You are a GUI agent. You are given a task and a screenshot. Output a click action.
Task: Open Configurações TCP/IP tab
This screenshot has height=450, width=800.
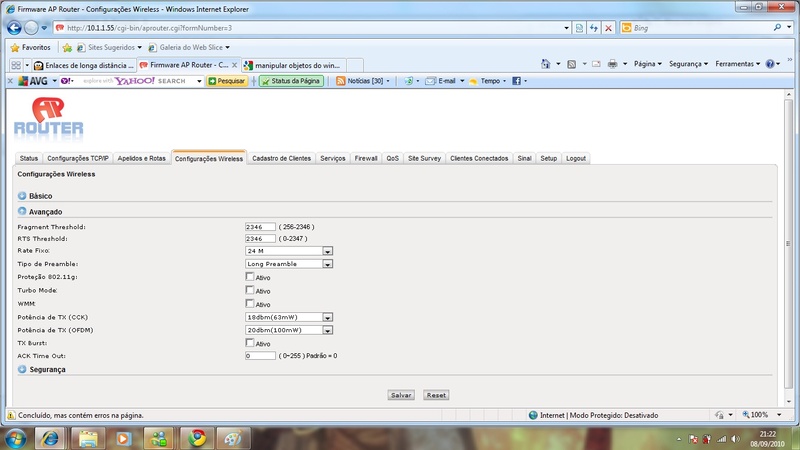(78, 158)
